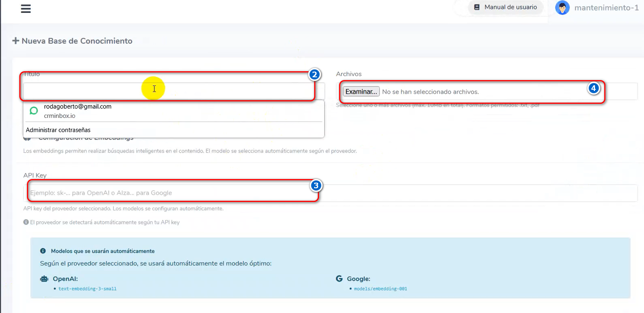Open the mantenimiento-1 account menu
Viewport: 644px width, 313px height.
[x=606, y=8]
